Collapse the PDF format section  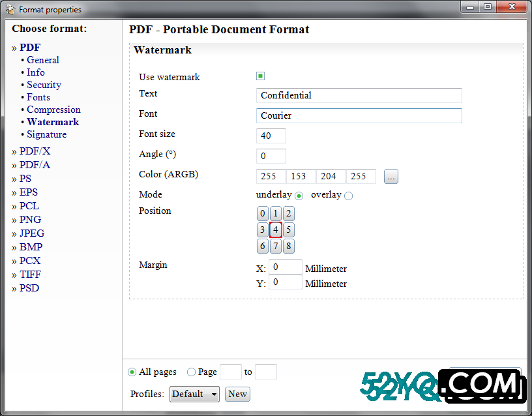[x=30, y=48]
